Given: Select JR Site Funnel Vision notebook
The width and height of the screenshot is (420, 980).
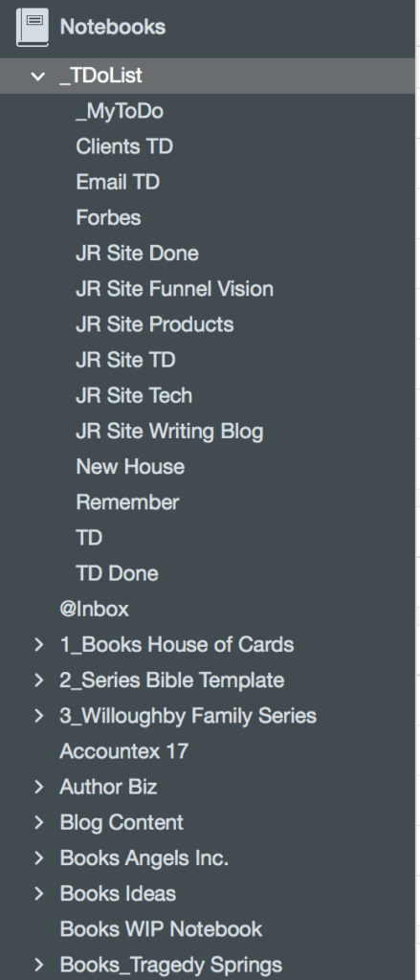Looking at the screenshot, I should click(174, 289).
